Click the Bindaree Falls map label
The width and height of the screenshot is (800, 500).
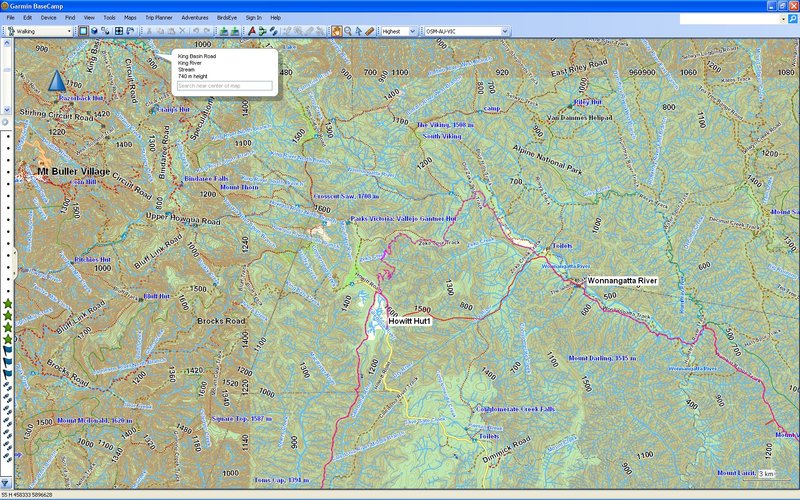tap(206, 179)
